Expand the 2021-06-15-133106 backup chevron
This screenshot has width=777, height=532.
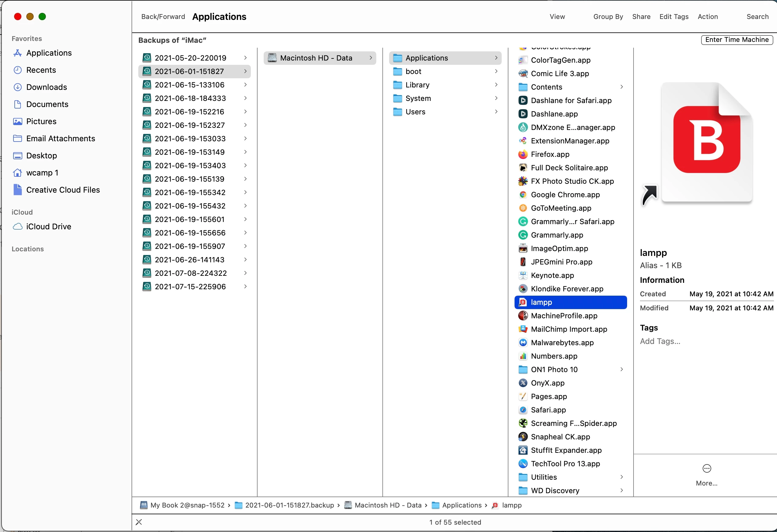point(245,85)
